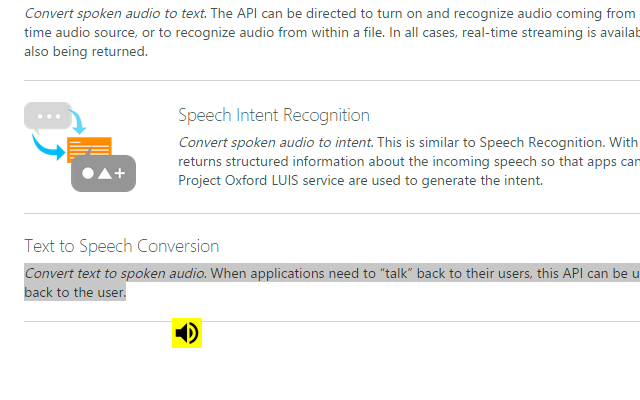The height and width of the screenshot is (400, 640).
Task: Click italic text 'Convert spoken audio to intent'
Action: pyautogui.click(x=276, y=142)
